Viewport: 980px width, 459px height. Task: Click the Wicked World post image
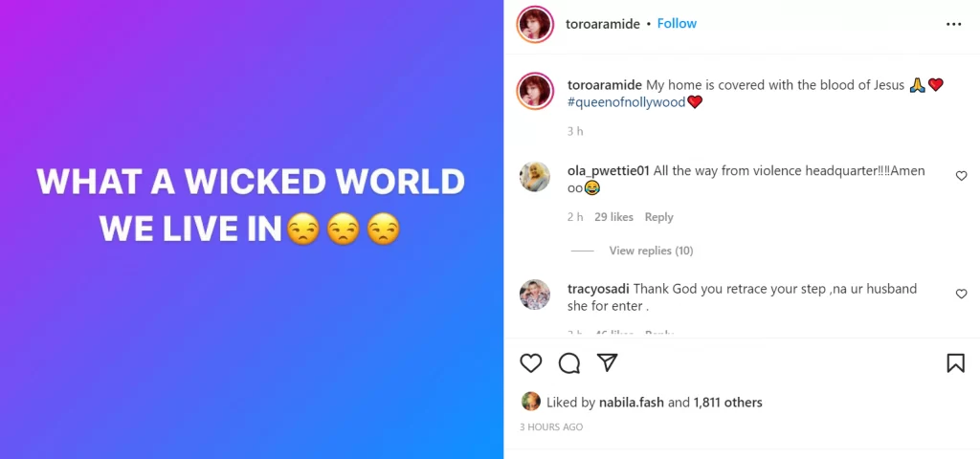click(252, 229)
